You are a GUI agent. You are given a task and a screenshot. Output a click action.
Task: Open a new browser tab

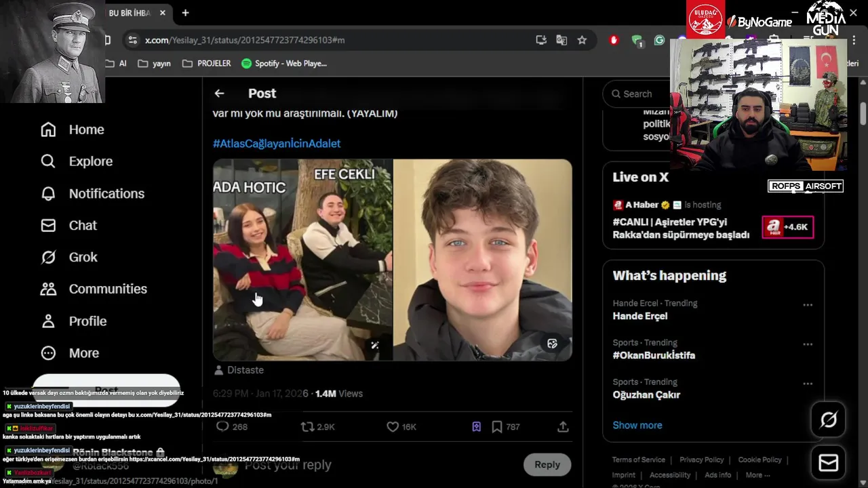click(x=185, y=13)
